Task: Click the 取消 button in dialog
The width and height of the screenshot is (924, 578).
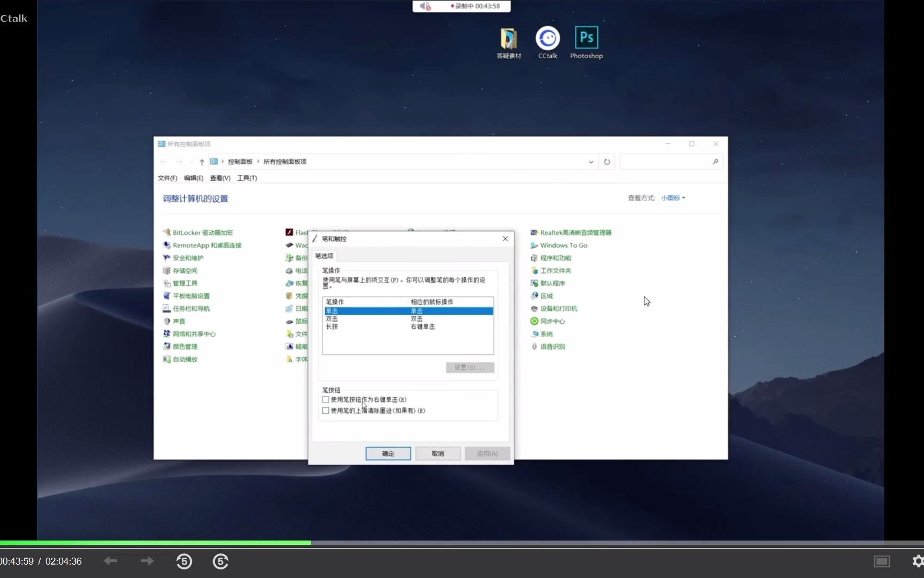Action: [438, 453]
